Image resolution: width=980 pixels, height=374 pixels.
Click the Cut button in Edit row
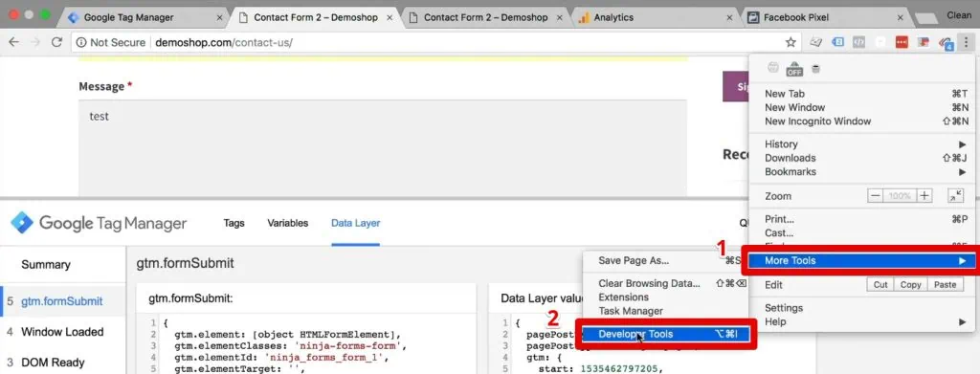[x=880, y=285]
